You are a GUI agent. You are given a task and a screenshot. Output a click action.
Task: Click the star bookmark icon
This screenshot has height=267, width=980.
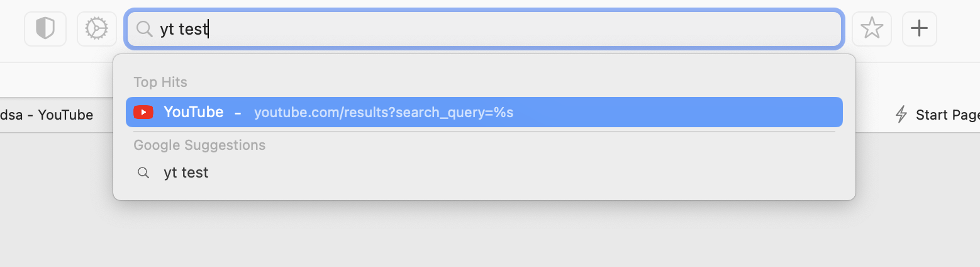(x=871, y=28)
